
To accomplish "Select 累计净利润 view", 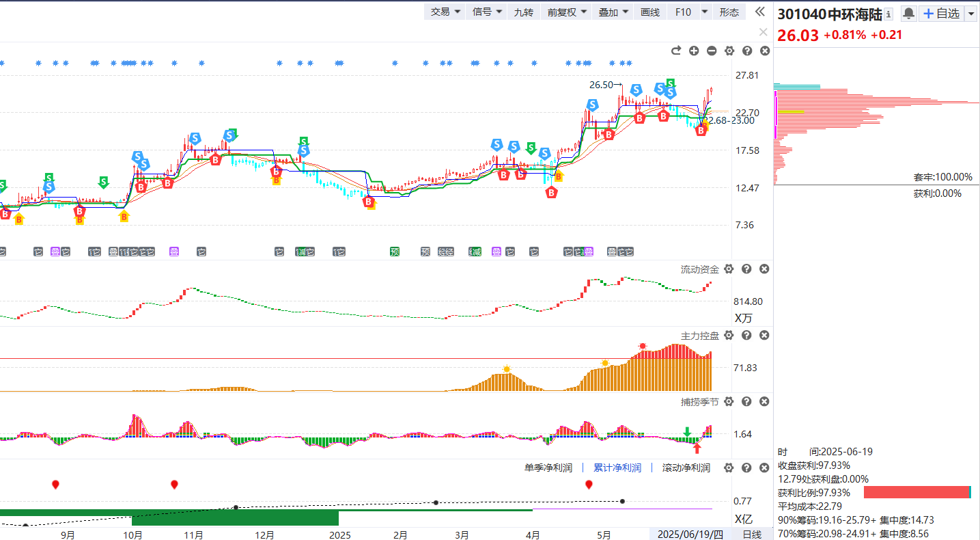I will click(x=617, y=468).
